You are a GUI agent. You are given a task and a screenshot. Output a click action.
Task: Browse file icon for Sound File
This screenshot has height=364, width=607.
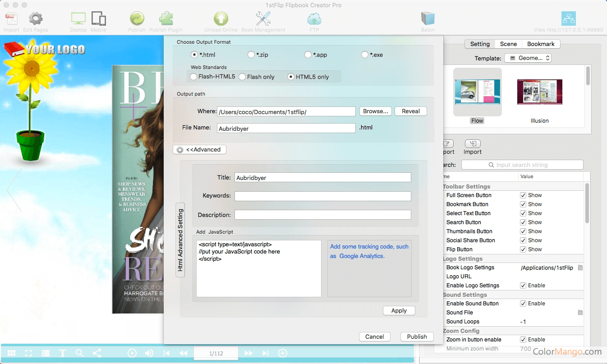[x=580, y=313]
